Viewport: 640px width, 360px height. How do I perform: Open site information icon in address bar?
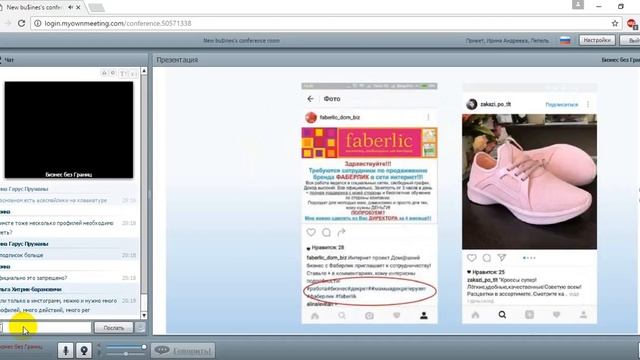(37, 23)
